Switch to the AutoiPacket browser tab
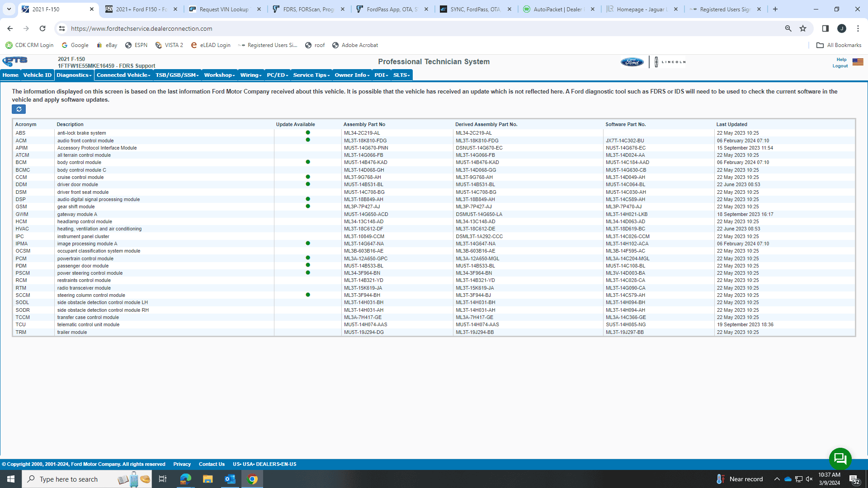868x488 pixels. (557, 9)
